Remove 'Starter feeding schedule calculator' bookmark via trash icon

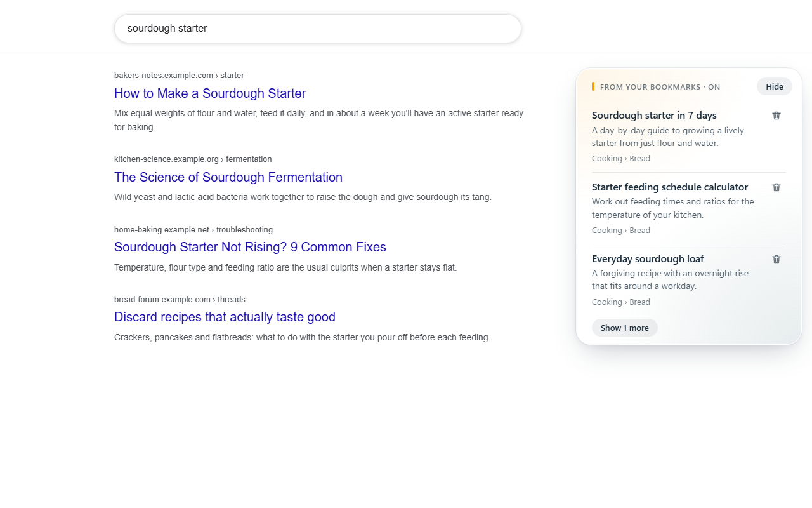tap(776, 187)
